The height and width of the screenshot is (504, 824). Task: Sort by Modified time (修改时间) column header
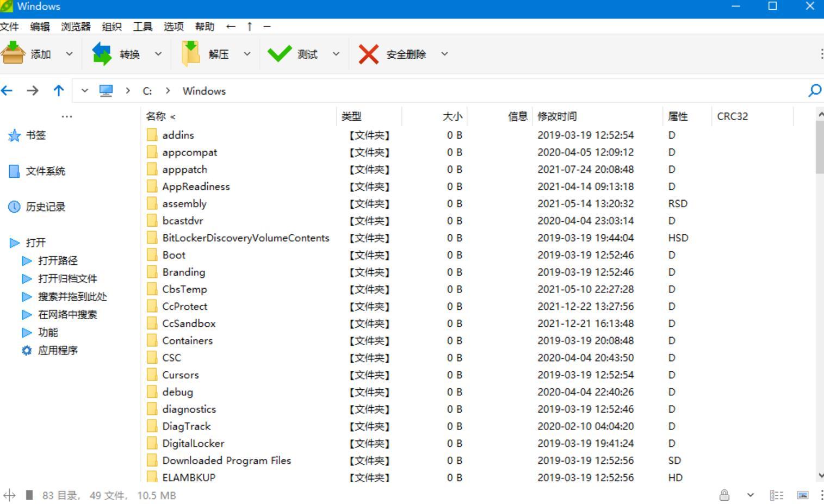598,116
